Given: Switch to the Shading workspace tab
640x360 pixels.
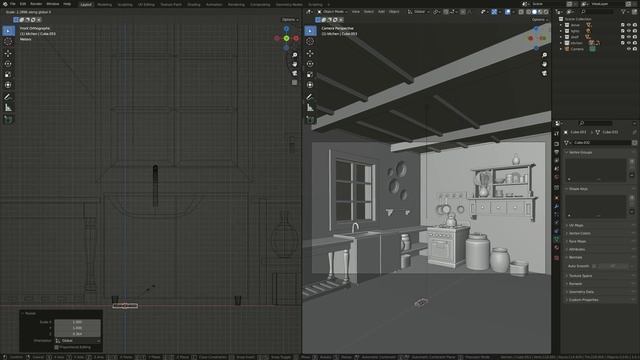Looking at the screenshot, I should pyautogui.click(x=194, y=4).
